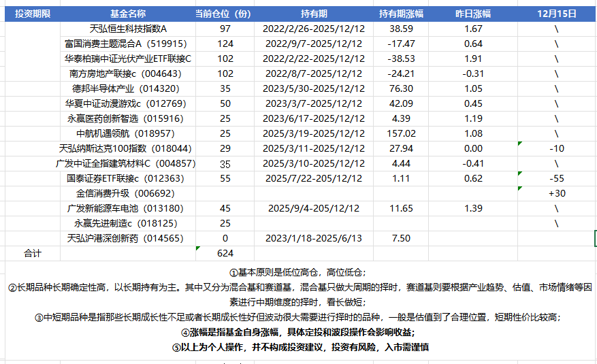Click the -55 cell under 12月15日
The width and height of the screenshot is (597, 364).
point(557,178)
